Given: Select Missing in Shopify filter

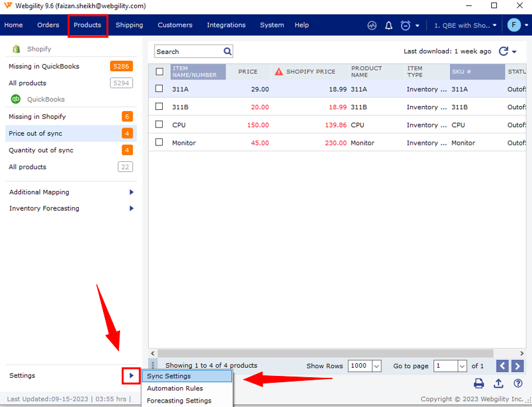Looking at the screenshot, I should [71, 117].
